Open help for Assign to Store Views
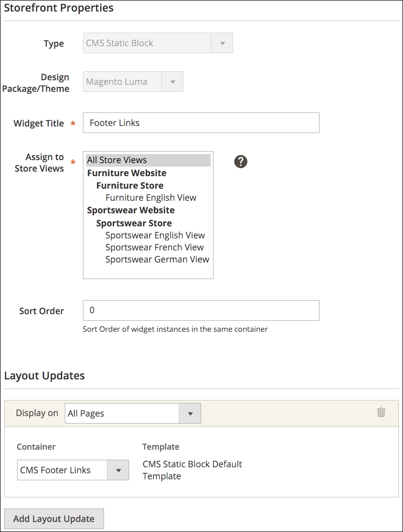403x532 pixels. click(x=240, y=162)
